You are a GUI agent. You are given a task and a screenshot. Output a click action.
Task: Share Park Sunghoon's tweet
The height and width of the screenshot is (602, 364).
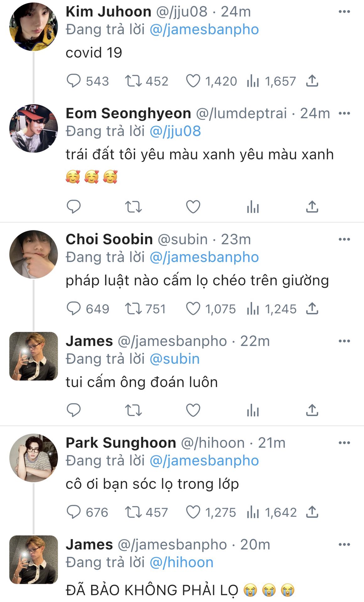[x=312, y=512]
